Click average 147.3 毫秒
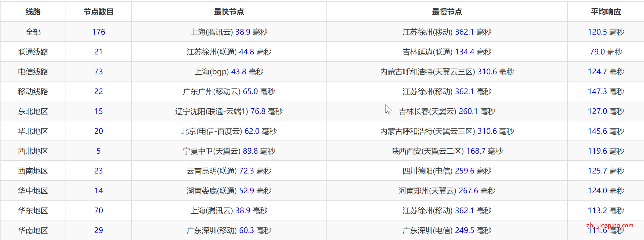The image size is (644, 240). [x=606, y=91]
